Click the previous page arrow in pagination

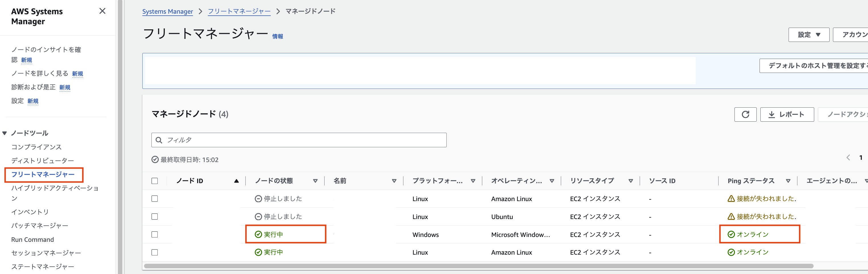pyautogui.click(x=848, y=158)
